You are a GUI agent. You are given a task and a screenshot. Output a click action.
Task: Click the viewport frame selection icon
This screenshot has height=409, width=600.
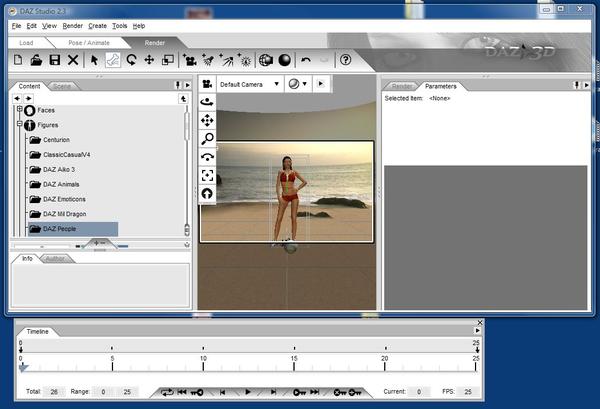click(207, 175)
